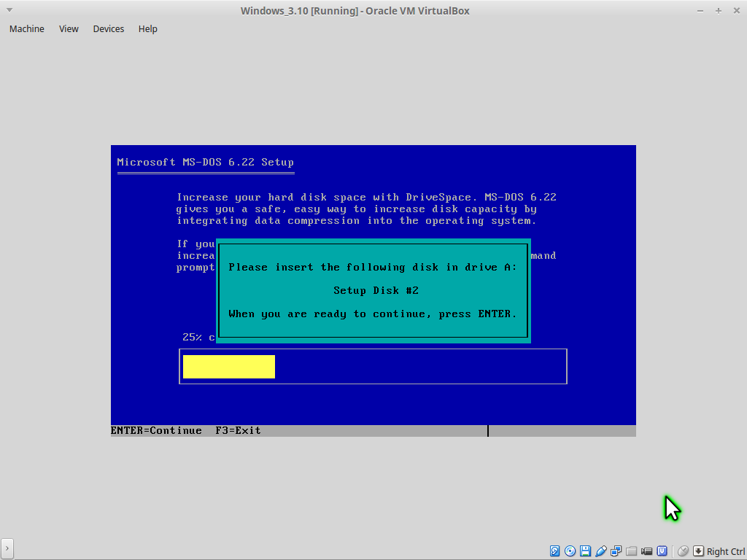Click the Right Ctrl host key indicator
The height and width of the screenshot is (560, 747).
click(725, 552)
